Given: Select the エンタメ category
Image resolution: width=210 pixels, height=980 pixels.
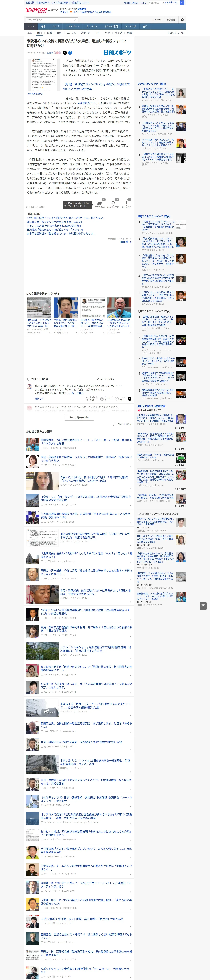Looking at the screenshot, I should (x=71, y=33).
